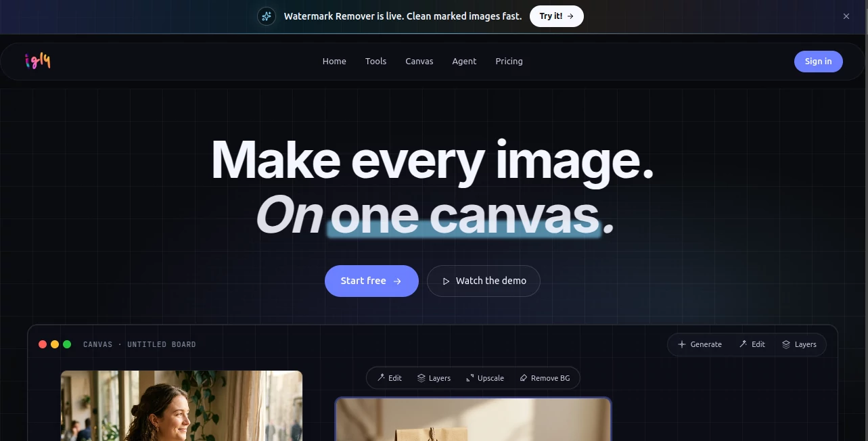868x441 pixels.
Task: Open the Pricing nav item
Action: tap(509, 61)
